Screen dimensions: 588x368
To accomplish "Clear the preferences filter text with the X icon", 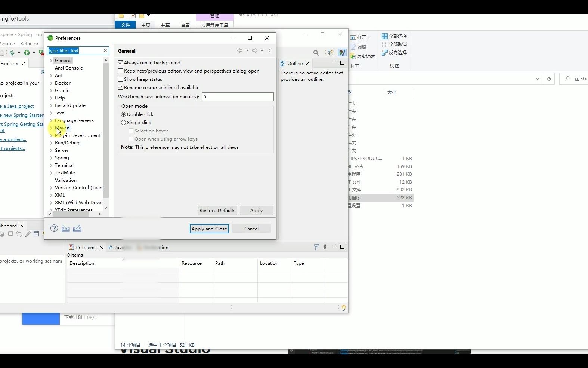I will [x=105, y=50].
